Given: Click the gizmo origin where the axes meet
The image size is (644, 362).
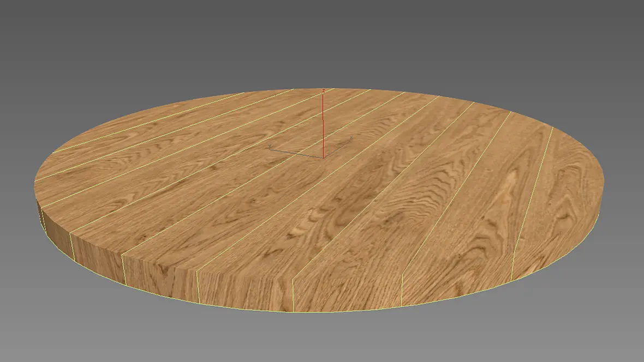Looking at the screenshot, I should tap(323, 157).
